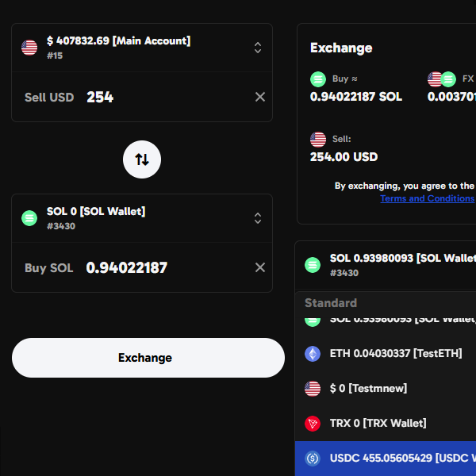The width and height of the screenshot is (476, 476).
Task: Expand the Main Account selector
Action: (258, 48)
